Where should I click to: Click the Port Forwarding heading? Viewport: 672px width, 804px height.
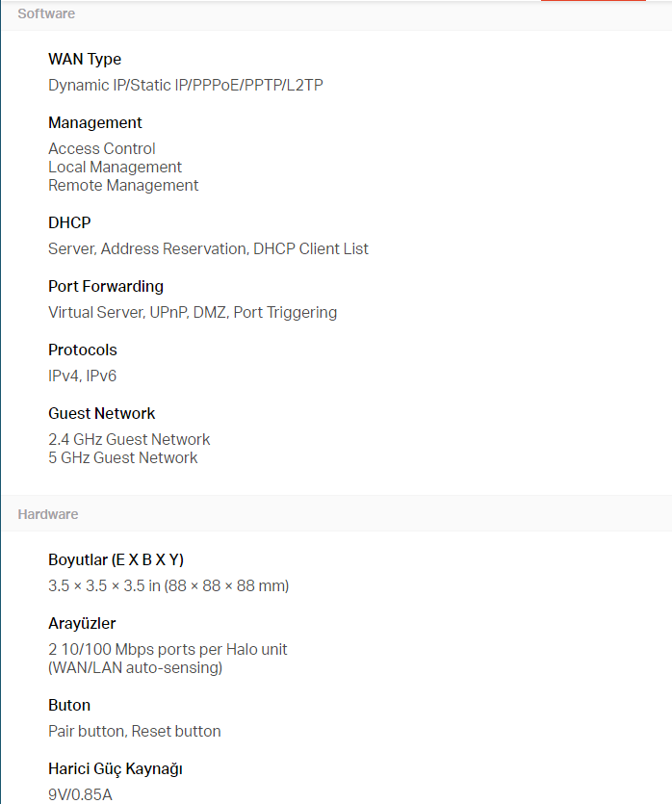[x=106, y=287]
